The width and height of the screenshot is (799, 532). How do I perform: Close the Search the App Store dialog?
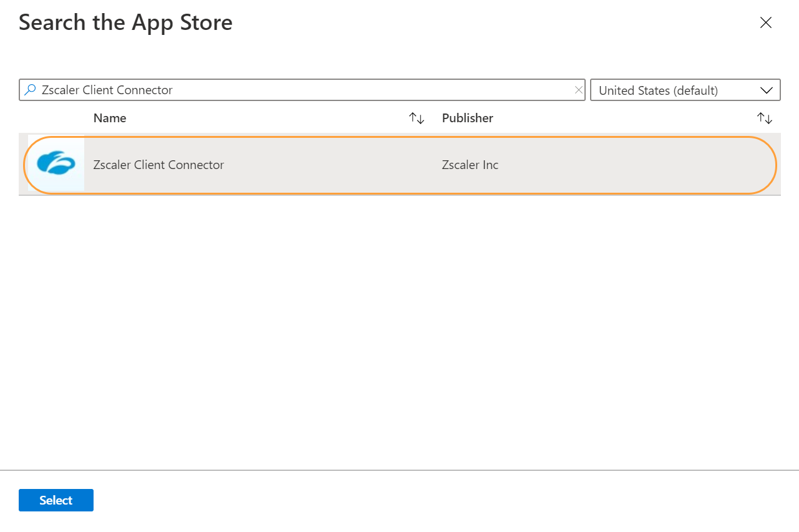[766, 22]
